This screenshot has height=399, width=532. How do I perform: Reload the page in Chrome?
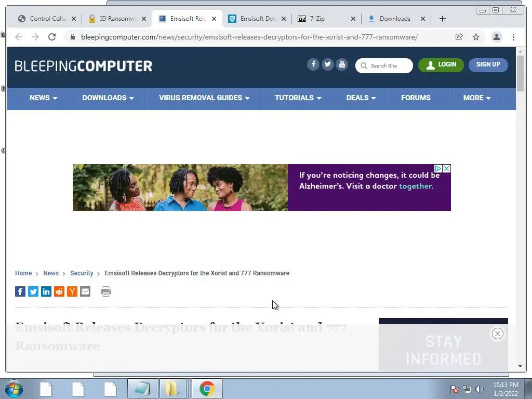pyautogui.click(x=52, y=37)
